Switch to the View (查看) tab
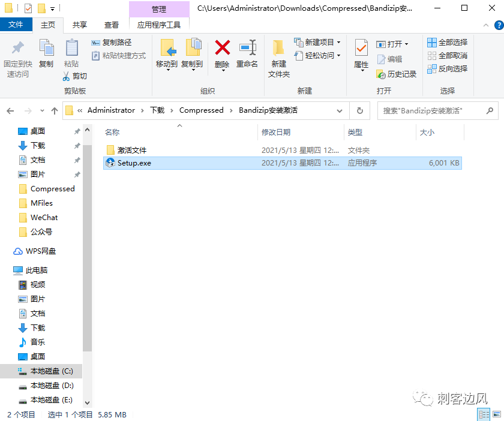Screen dimensions: 504x421 (x=112, y=25)
